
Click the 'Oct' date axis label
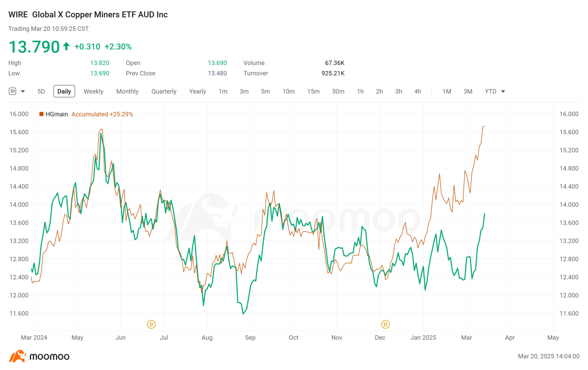pyautogui.click(x=294, y=338)
